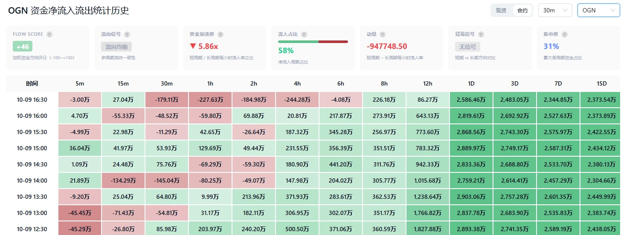
Task: Select the 1D column header
Action: click(x=471, y=83)
